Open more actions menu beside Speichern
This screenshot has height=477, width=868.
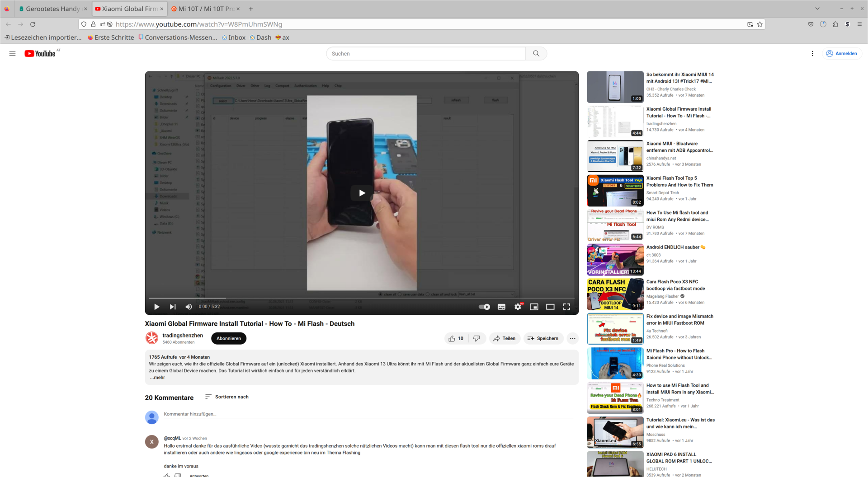[572, 338]
